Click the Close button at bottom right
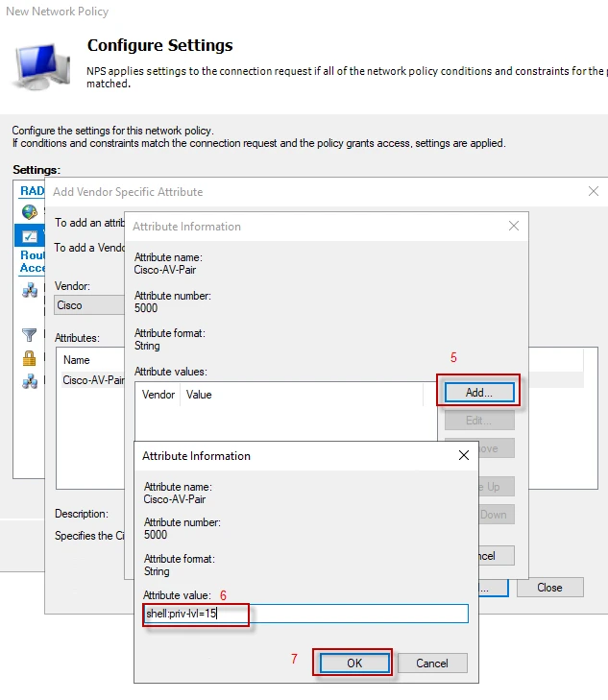 tap(549, 588)
